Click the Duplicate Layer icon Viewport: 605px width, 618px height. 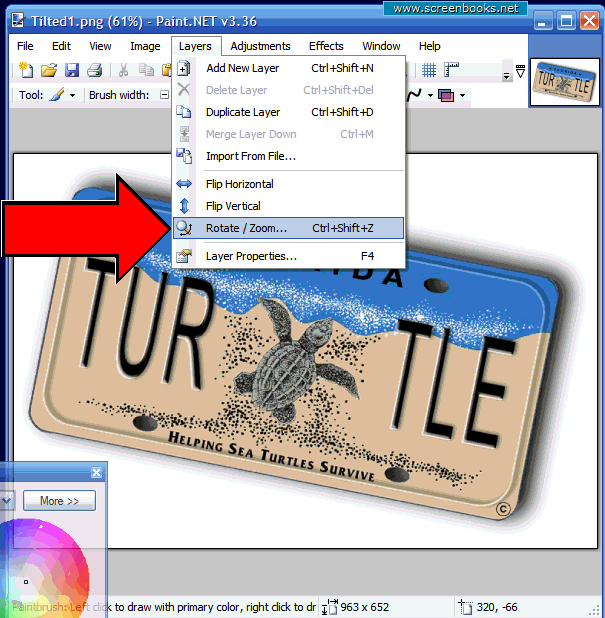click(x=184, y=112)
